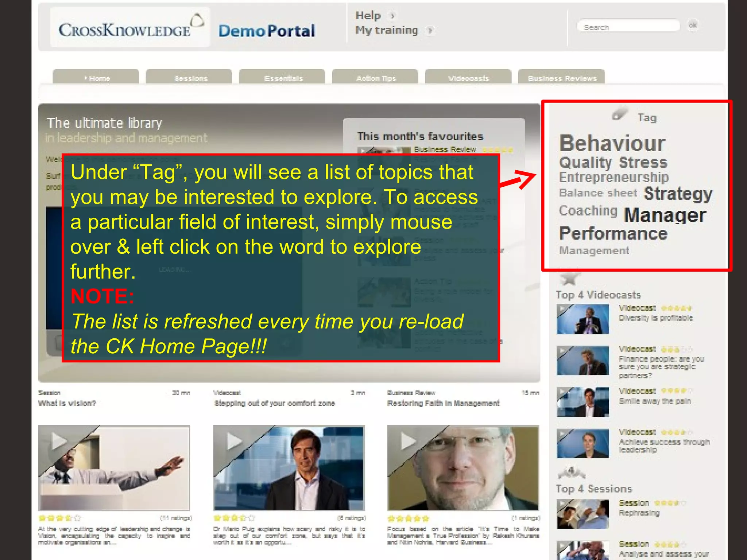Viewport: 747px width, 560px height.
Task: Play Stepping out of your comfort zone video
Action: (x=289, y=467)
